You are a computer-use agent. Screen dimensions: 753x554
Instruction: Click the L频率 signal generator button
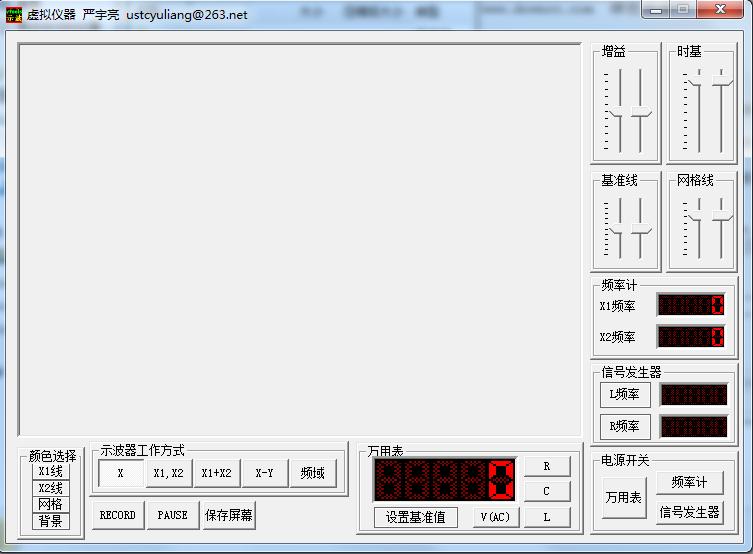point(625,395)
